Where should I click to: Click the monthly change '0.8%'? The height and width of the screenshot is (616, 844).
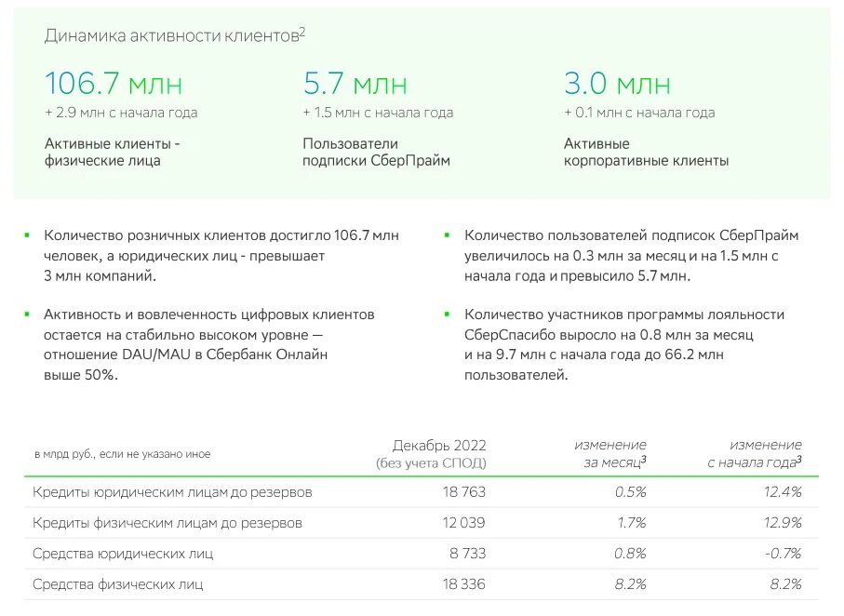pos(630,554)
